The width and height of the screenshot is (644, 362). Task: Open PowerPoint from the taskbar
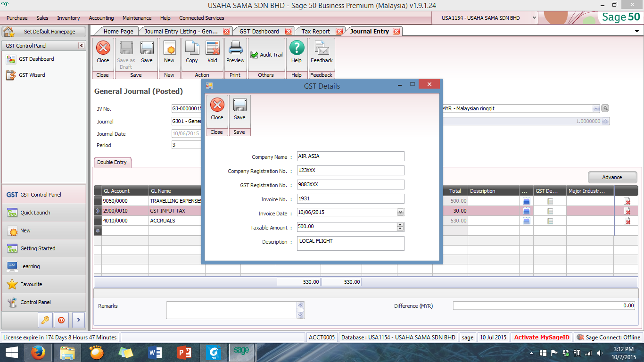tap(184, 352)
